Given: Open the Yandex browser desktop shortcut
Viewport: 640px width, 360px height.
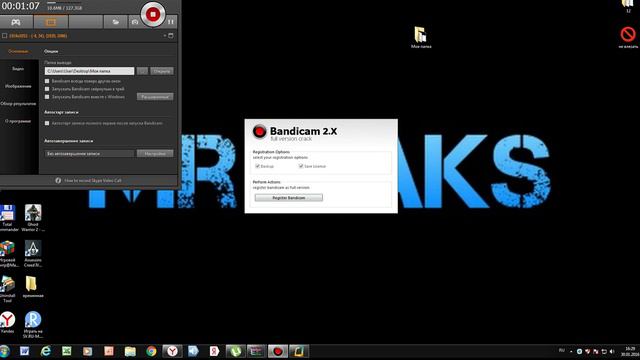Looking at the screenshot, I should point(7,322).
